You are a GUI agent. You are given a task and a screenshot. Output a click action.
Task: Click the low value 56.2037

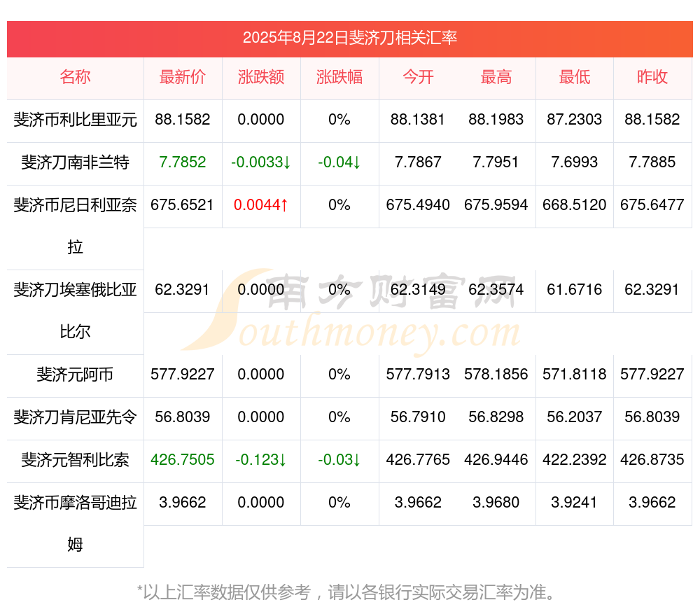(x=575, y=417)
